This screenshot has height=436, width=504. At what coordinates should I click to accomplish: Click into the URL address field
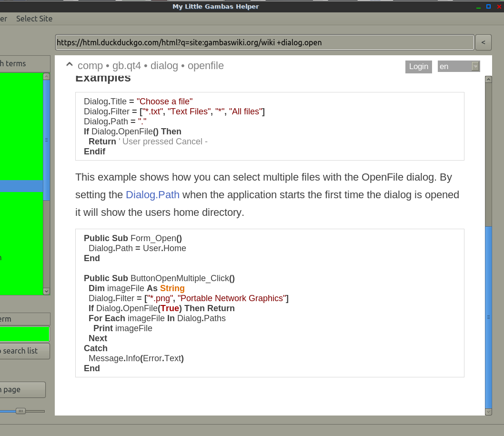[264, 42]
